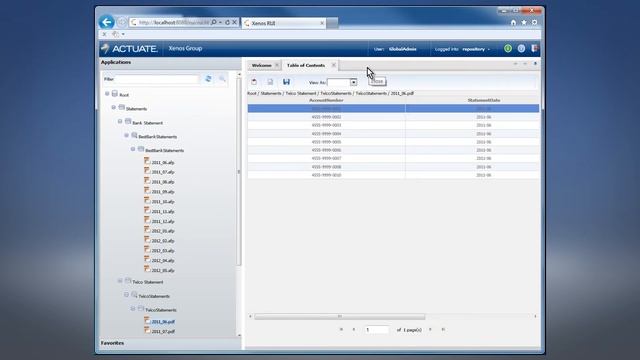The height and width of the screenshot is (360, 640).
Task: Close the Table of Contents tab
Action: point(333,65)
